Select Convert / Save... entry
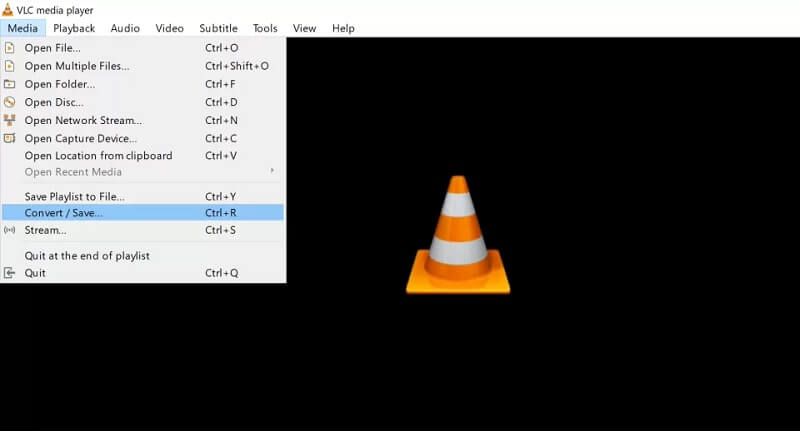 pos(142,213)
